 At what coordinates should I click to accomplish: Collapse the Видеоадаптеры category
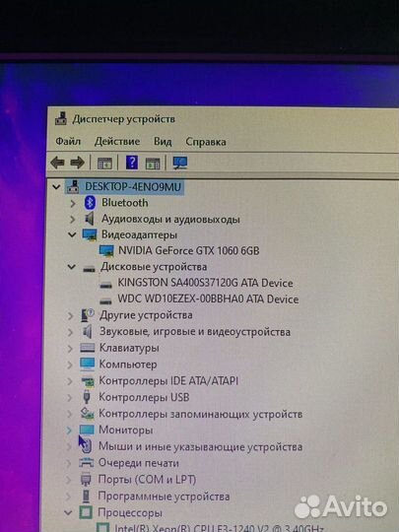click(x=72, y=234)
